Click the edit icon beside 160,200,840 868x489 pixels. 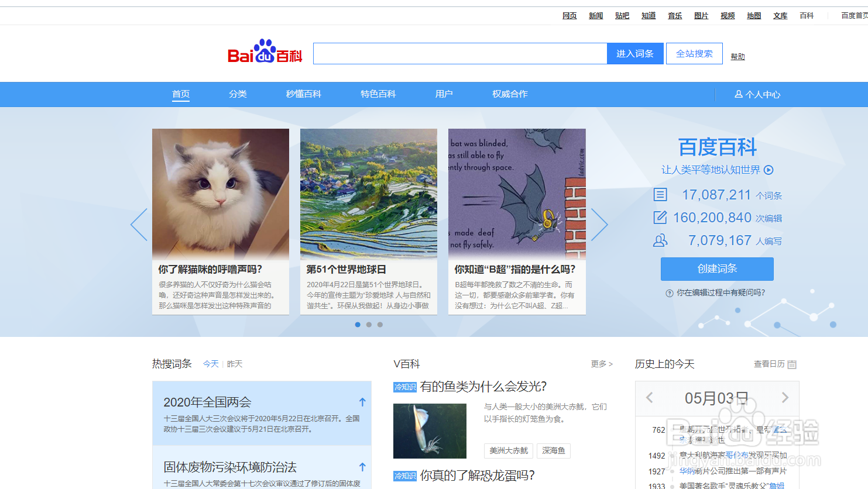(x=660, y=218)
